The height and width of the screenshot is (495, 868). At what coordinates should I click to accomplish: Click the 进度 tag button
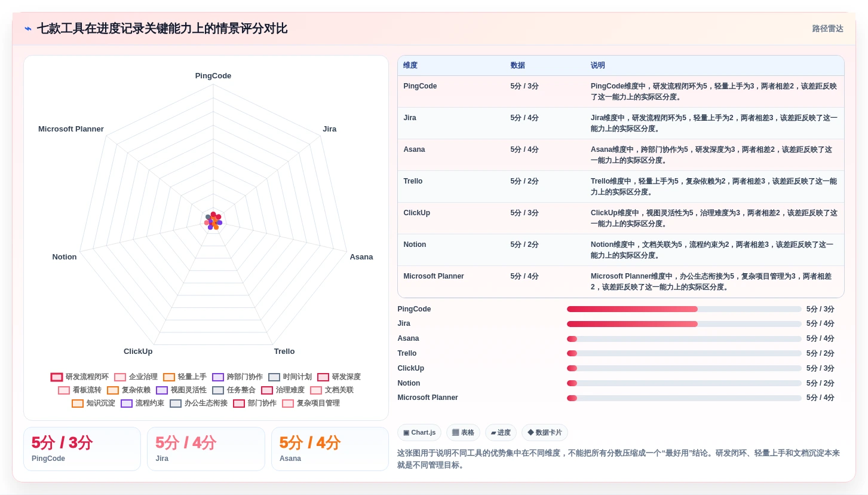[501, 433]
